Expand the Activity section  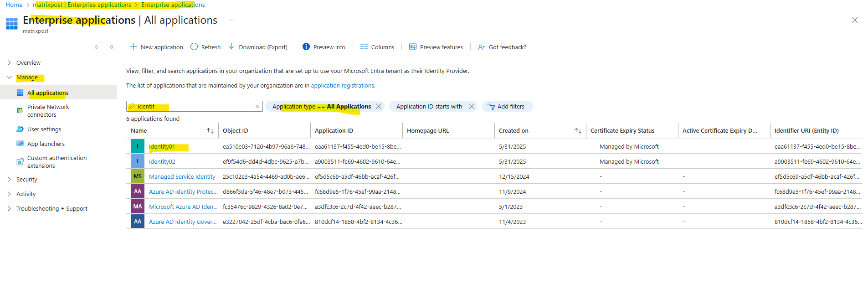[9, 194]
